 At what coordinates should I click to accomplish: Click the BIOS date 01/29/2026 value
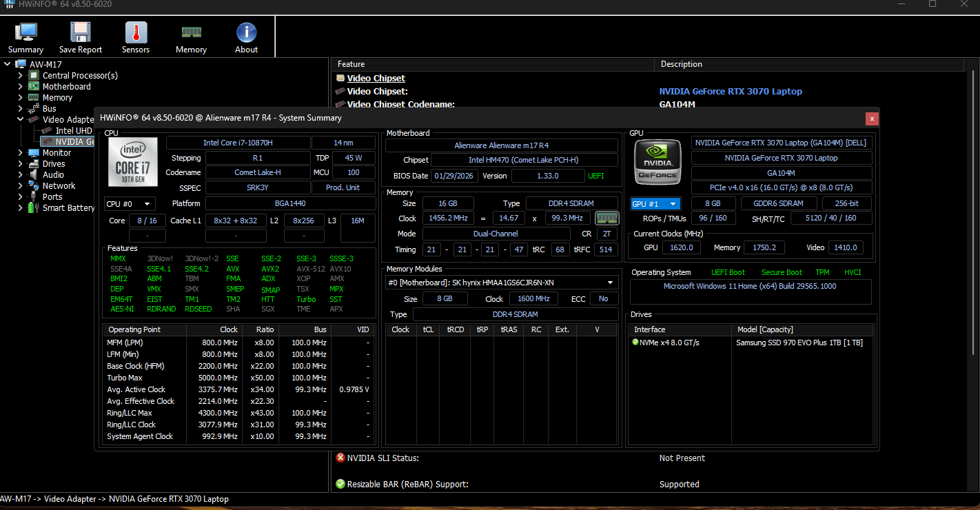pos(453,176)
